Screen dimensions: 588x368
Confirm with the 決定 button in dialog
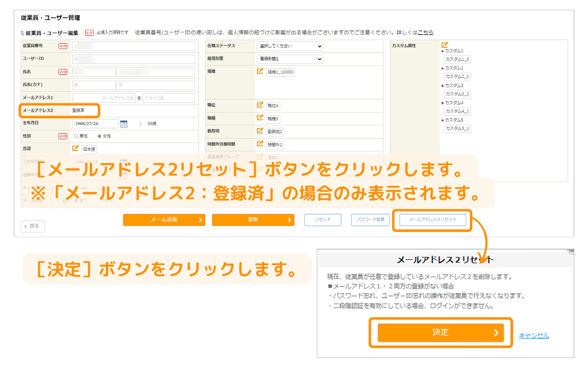coord(440,333)
